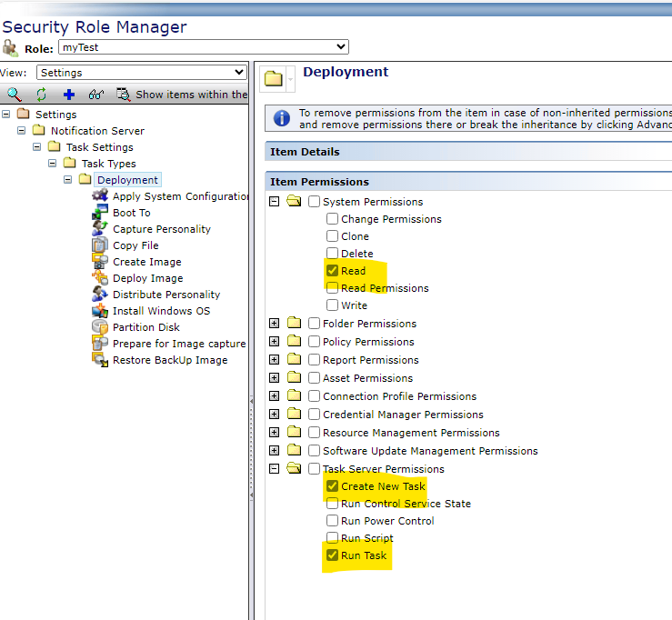Uncheck the Read permission checkbox
This screenshot has height=620, width=672.
(333, 271)
